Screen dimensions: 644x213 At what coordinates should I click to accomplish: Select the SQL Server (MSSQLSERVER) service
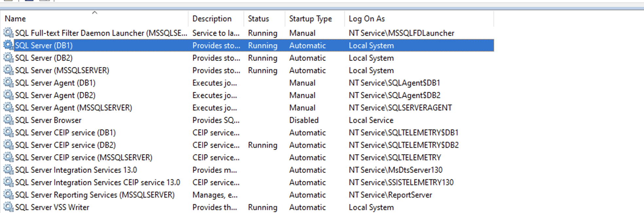coord(62,70)
